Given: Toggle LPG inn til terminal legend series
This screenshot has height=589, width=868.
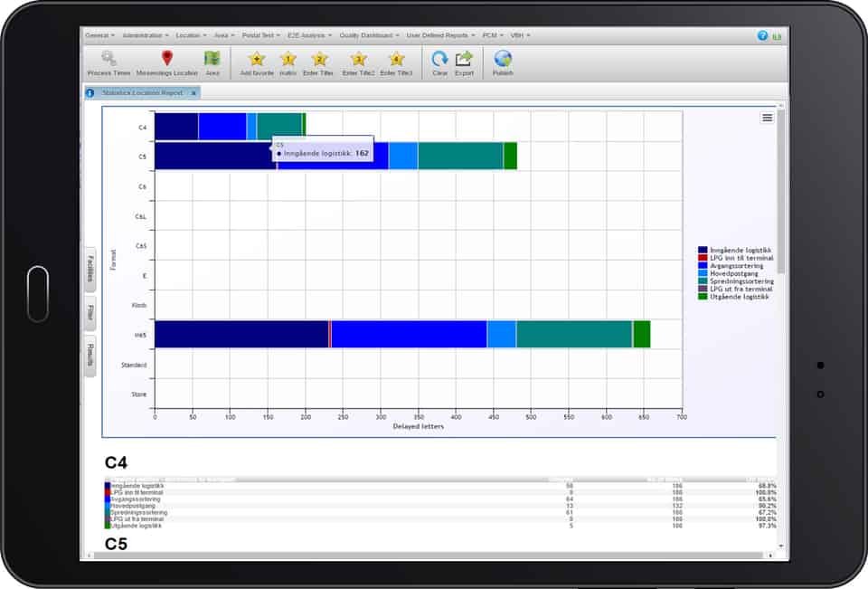Looking at the screenshot, I should click(736, 258).
